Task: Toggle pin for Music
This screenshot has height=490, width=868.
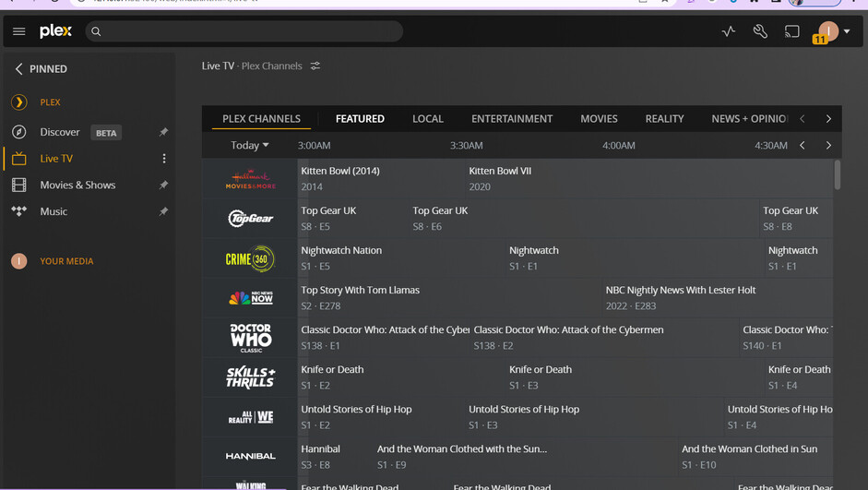Action: [163, 211]
